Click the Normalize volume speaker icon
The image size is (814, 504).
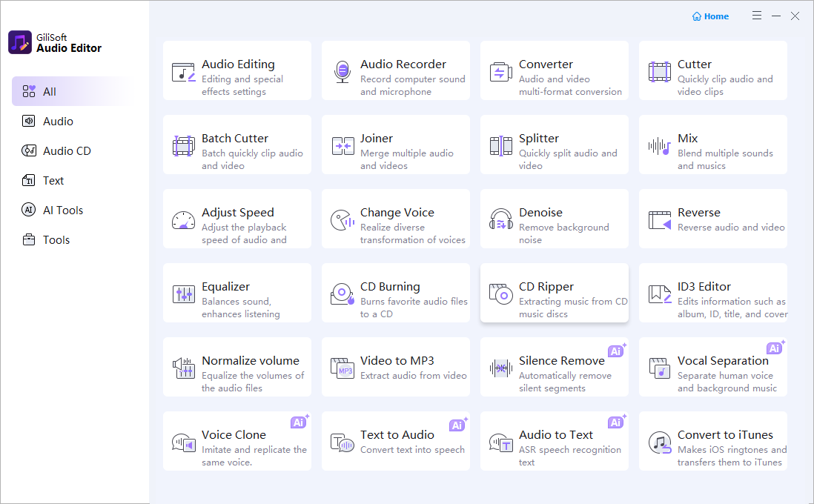coord(183,368)
